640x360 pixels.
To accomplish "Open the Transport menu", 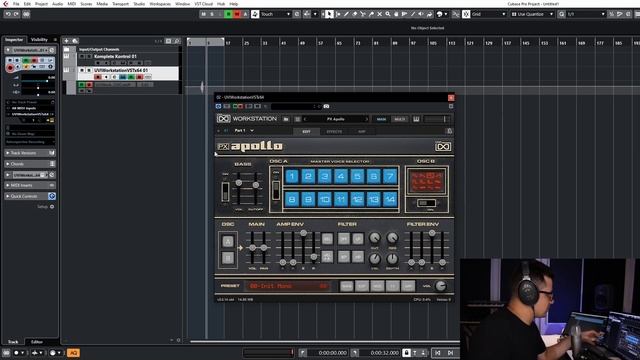I will click(120, 4).
